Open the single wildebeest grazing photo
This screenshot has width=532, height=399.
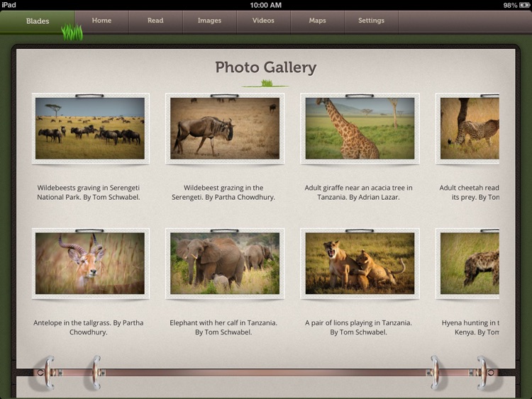click(225, 128)
